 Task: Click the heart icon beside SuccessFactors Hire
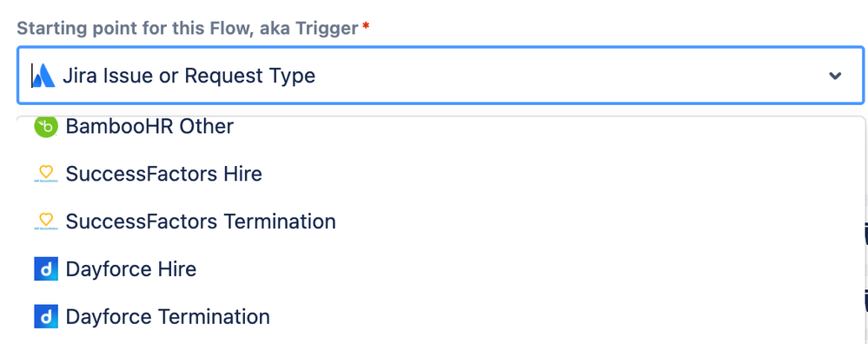point(46,175)
